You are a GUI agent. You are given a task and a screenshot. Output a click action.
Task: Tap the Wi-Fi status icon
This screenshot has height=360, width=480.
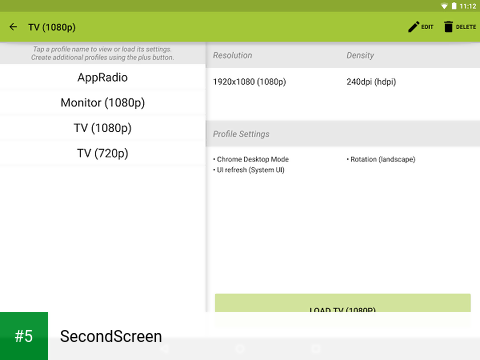[444, 6]
